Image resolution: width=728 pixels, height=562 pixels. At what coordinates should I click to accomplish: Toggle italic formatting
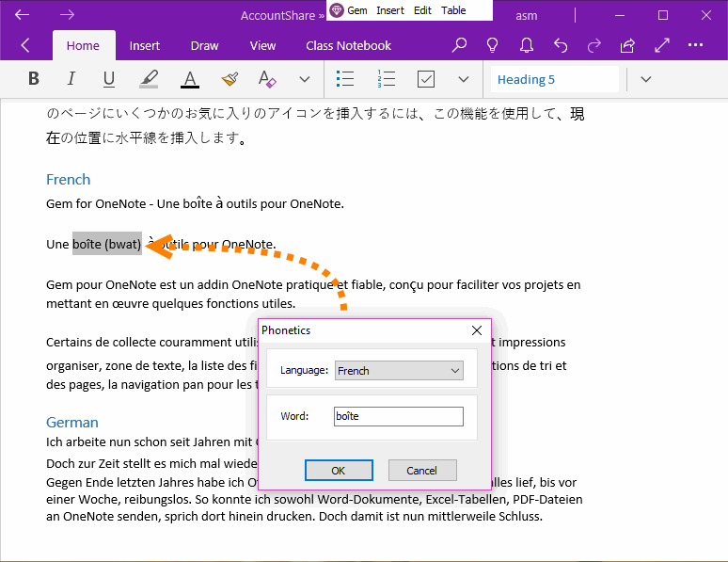click(71, 79)
